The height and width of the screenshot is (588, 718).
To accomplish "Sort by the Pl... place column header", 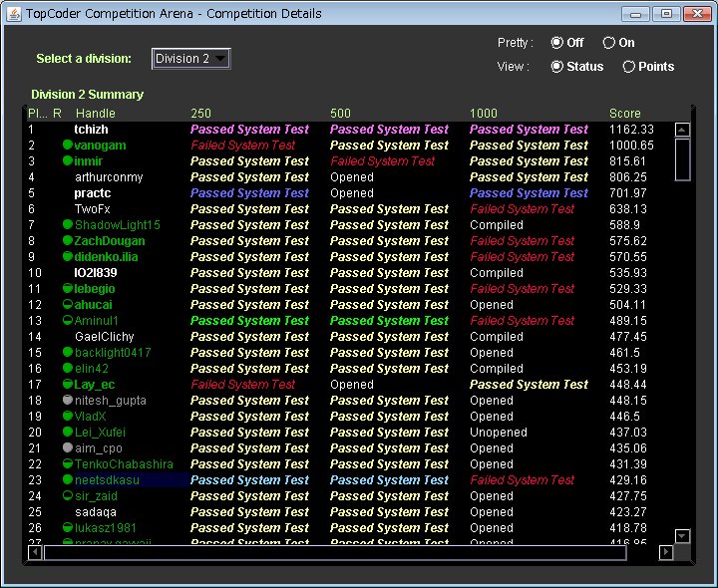I will click(38, 113).
